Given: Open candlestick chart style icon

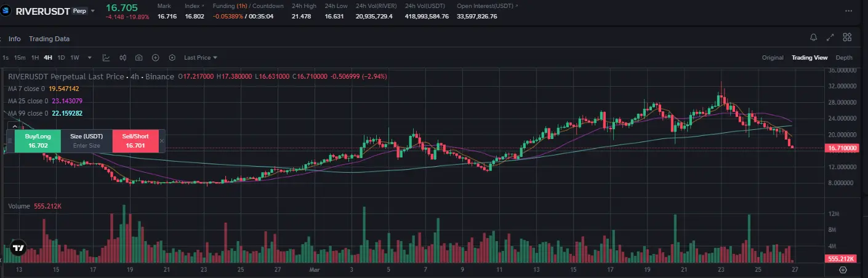Looking at the screenshot, I should [x=123, y=58].
